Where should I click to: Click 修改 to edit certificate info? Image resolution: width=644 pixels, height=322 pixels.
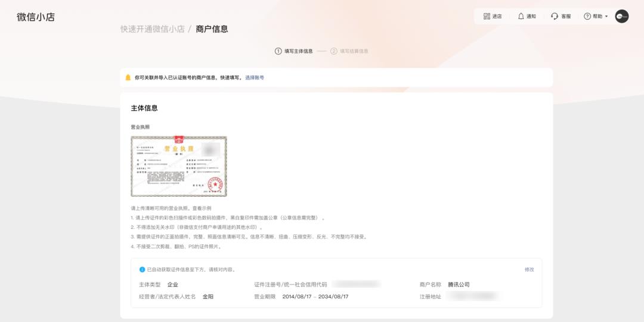(530, 270)
